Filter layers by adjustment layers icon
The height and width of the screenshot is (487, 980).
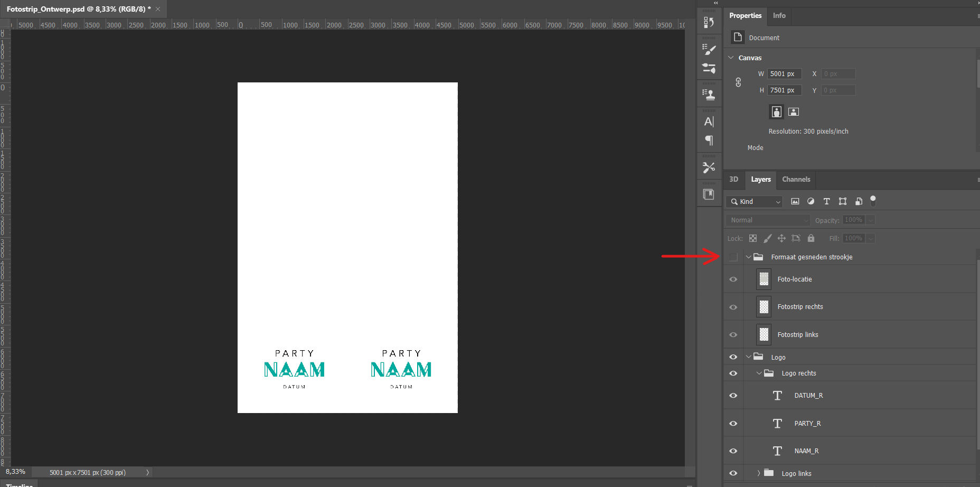click(811, 201)
